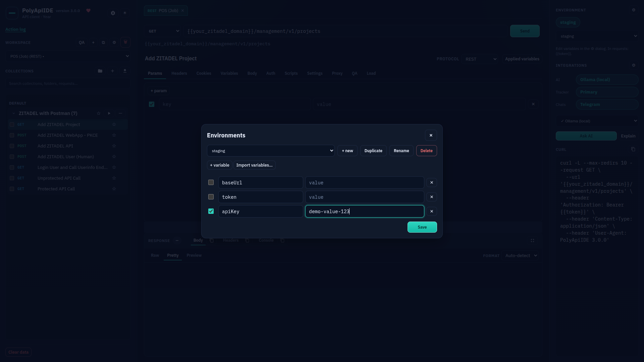Open the REST protocol dropdown

coord(480,59)
